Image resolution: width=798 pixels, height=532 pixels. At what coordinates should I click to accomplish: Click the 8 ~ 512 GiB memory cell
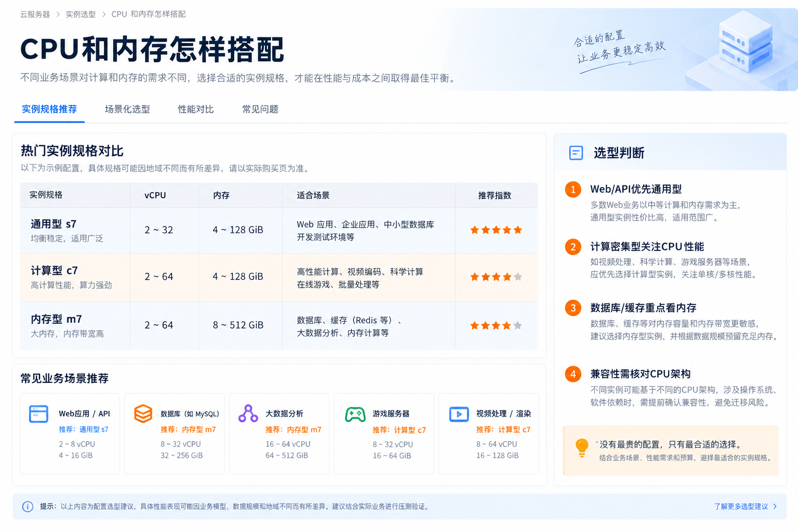(x=238, y=325)
